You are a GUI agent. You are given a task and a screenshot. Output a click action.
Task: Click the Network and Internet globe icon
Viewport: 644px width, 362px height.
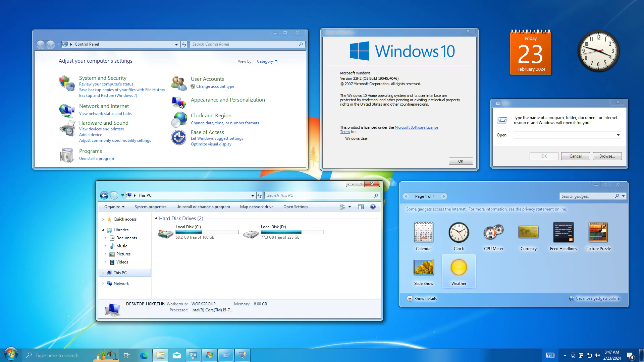tap(67, 110)
